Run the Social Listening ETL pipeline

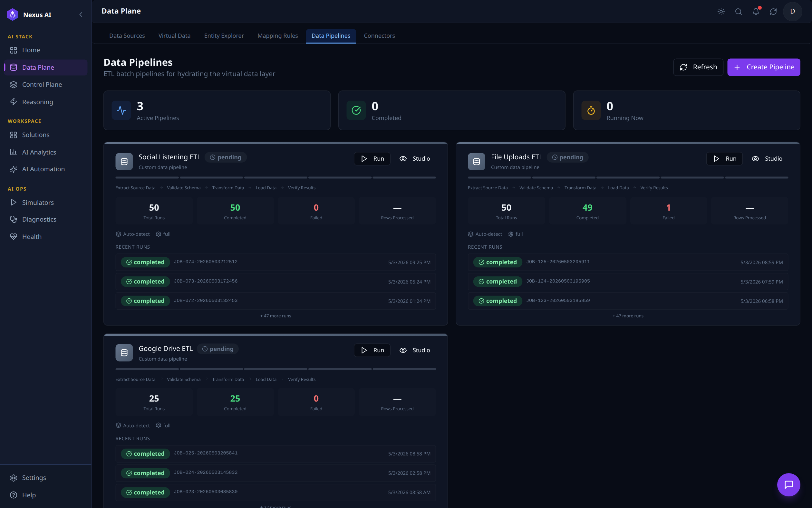click(372, 159)
